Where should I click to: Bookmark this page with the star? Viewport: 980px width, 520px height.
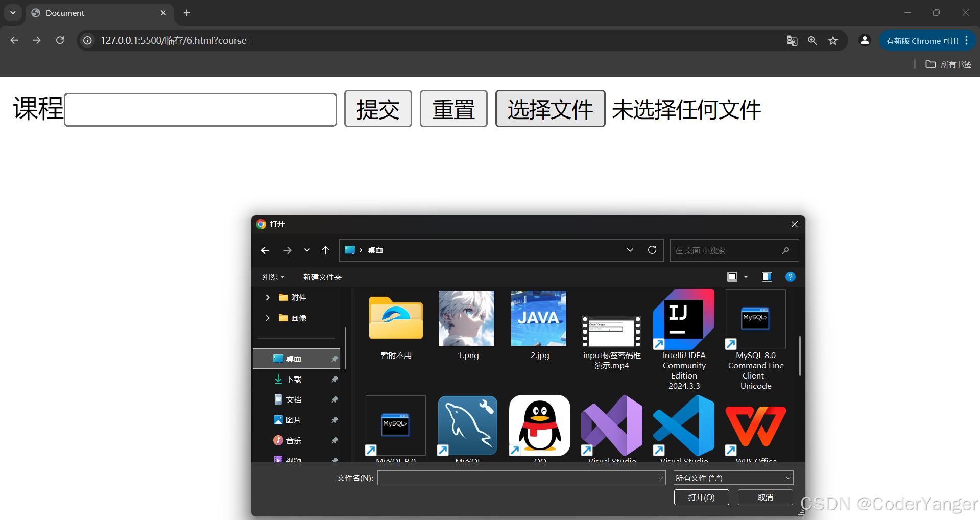point(833,41)
